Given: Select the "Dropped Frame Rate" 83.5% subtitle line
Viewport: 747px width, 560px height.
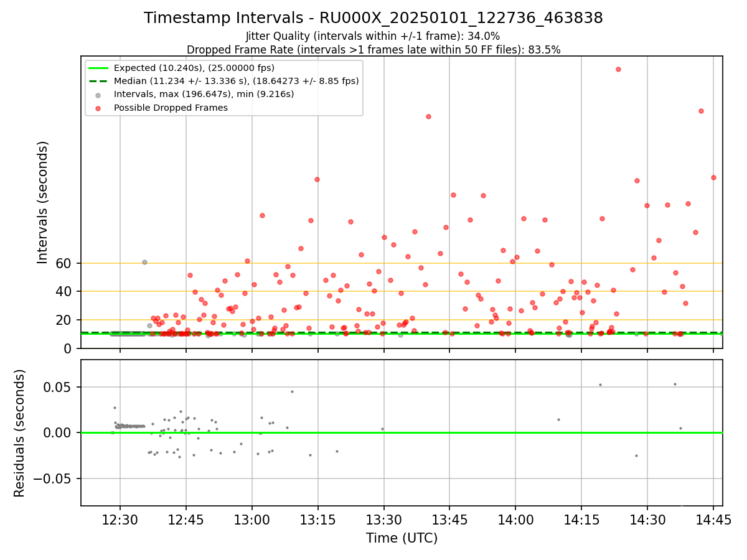Looking at the screenshot, I should click(374, 50).
